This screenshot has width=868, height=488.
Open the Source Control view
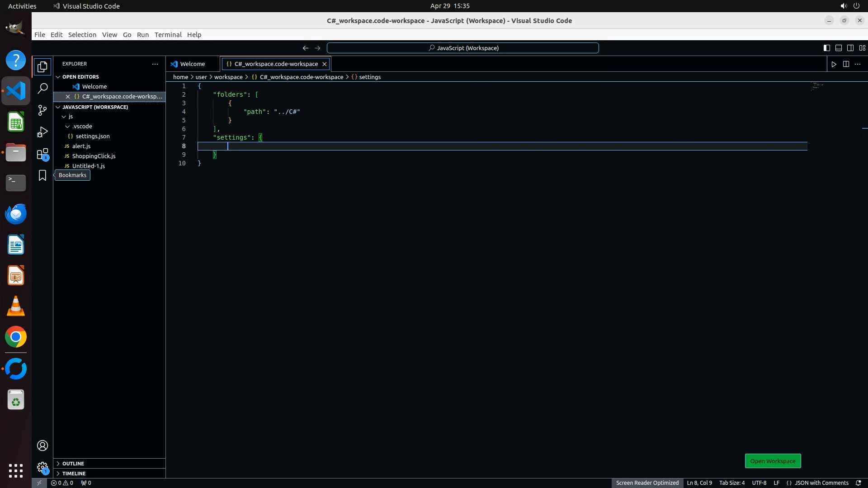coord(42,110)
